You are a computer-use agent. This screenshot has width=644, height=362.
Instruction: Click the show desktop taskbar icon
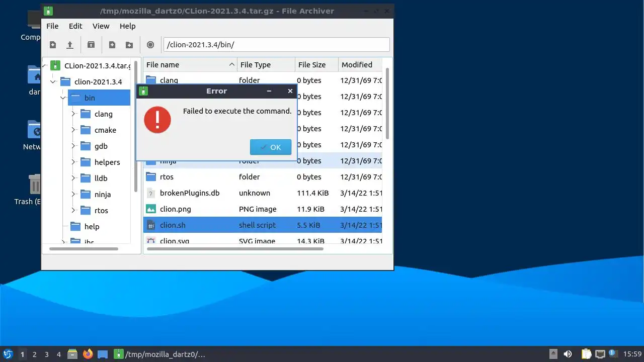103,354
